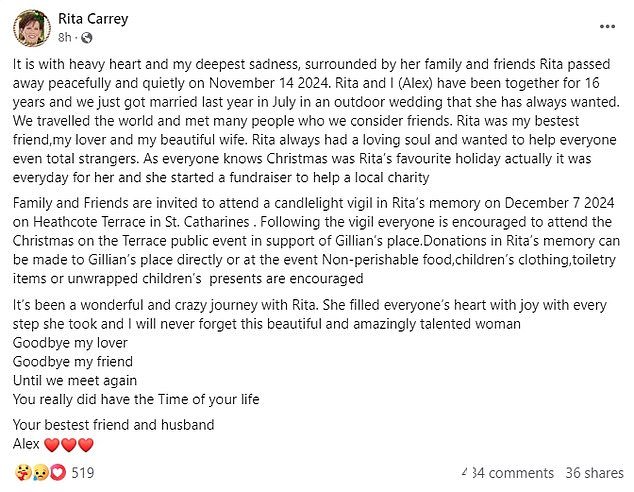Click the "Family and Friends are invited" paragraph
Image resolution: width=634 pixels, height=492 pixels.
click(x=316, y=241)
